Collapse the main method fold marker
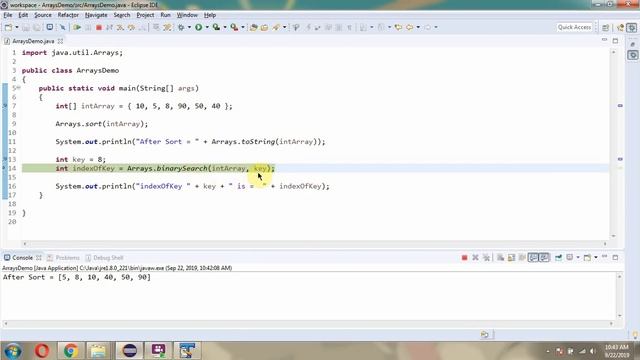Image resolution: width=640 pixels, height=360 pixels. tap(18, 88)
